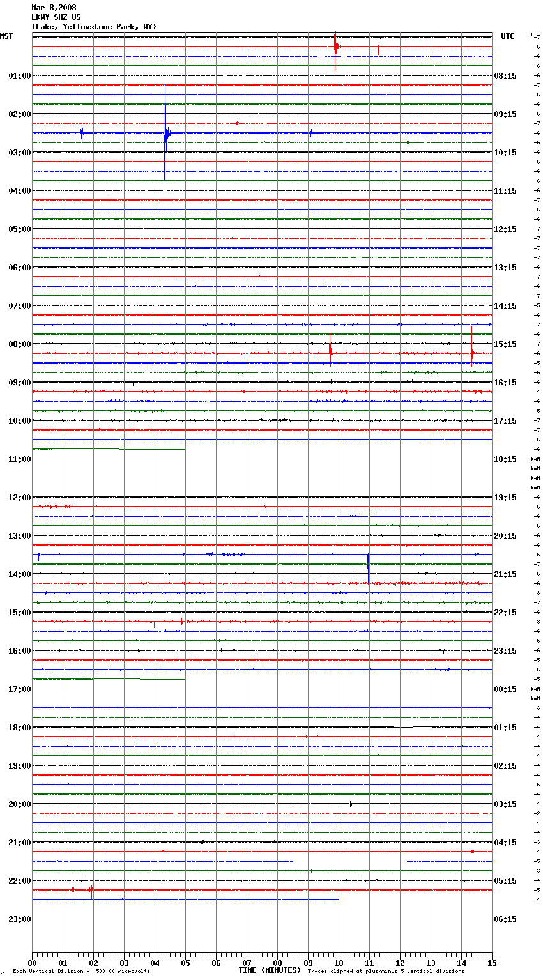Image resolution: width=543 pixels, height=980 pixels.
Task: Click the "15:00" MST hour label
Action: [20, 613]
